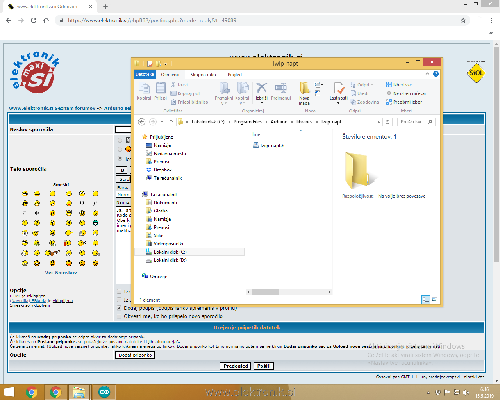Image resolution: width=500 pixels, height=400 pixels.
Task: Open the Datoteka (file) ribbon tab
Action: (x=145, y=74)
